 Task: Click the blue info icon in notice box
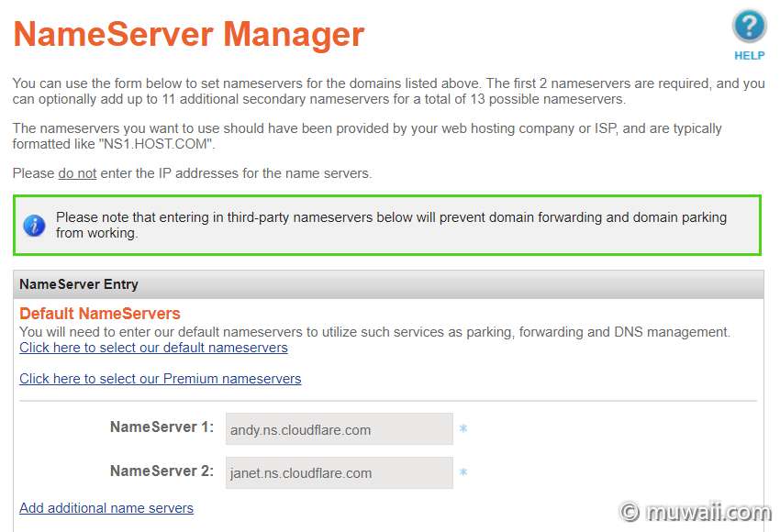tap(34, 226)
